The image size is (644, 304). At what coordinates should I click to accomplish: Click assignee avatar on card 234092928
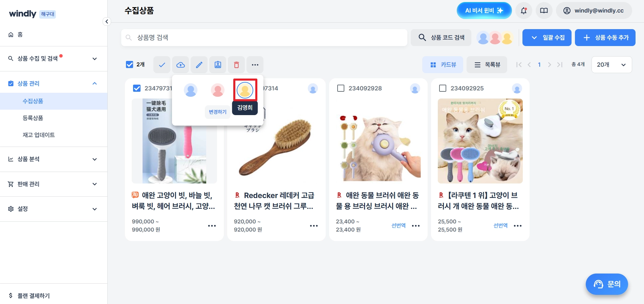coord(415,89)
